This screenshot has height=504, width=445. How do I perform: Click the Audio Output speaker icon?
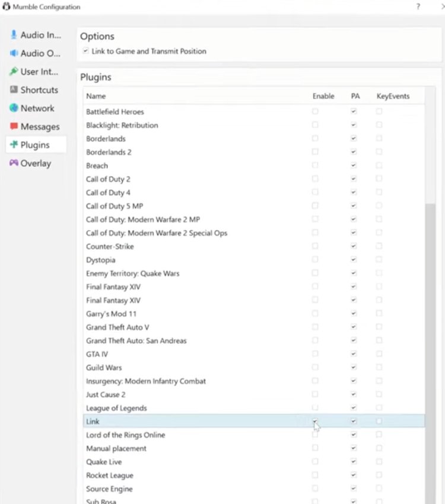coord(14,53)
